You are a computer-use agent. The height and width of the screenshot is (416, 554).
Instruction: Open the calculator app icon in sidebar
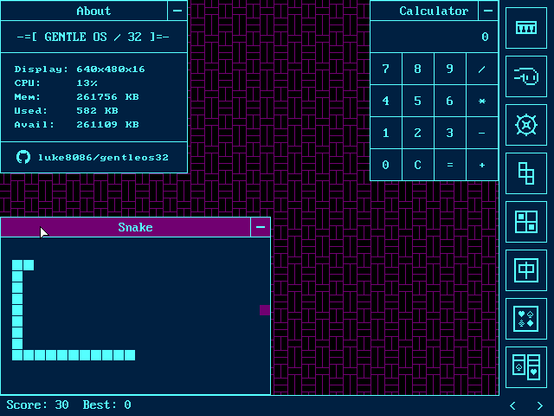[x=526, y=28]
